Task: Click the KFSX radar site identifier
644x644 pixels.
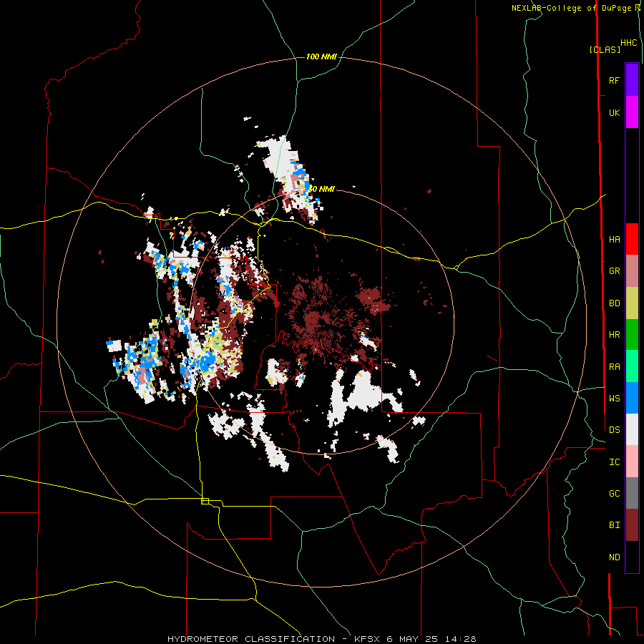Action: tap(368, 639)
